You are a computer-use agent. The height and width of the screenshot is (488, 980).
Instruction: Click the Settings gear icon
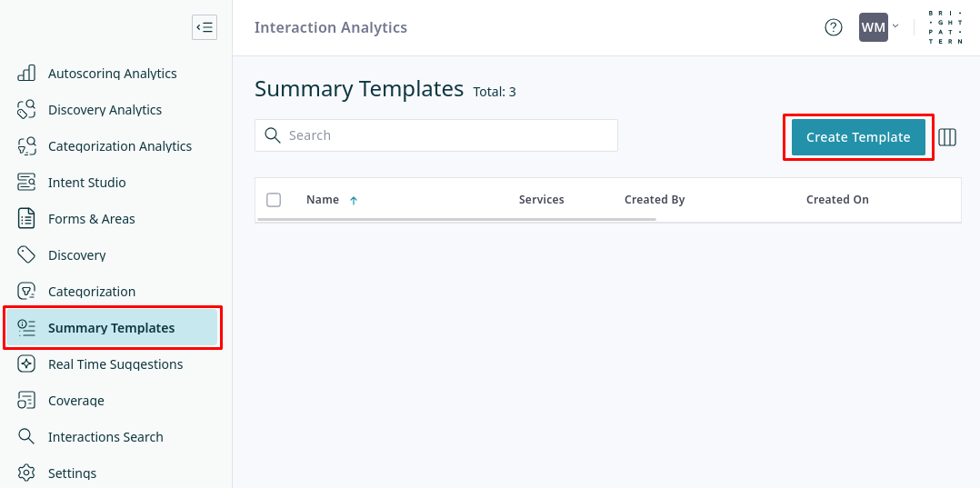26,473
